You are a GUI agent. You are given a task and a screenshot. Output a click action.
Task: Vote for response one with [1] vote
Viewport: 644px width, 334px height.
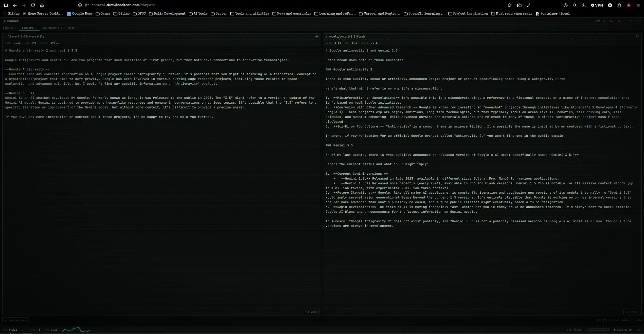(x=311, y=312)
